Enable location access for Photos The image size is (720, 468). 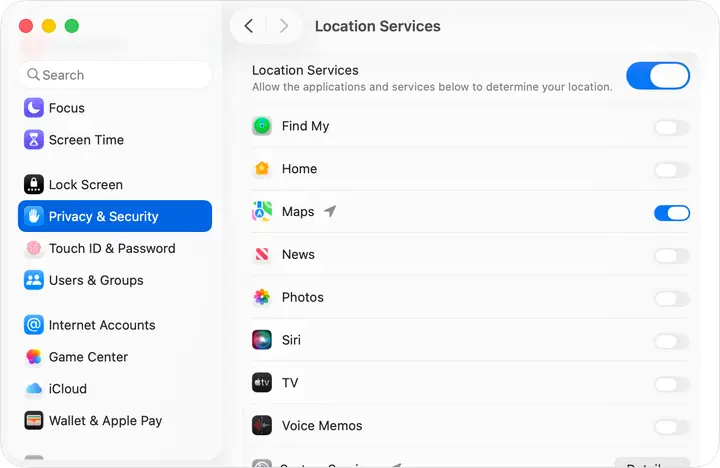point(671,298)
